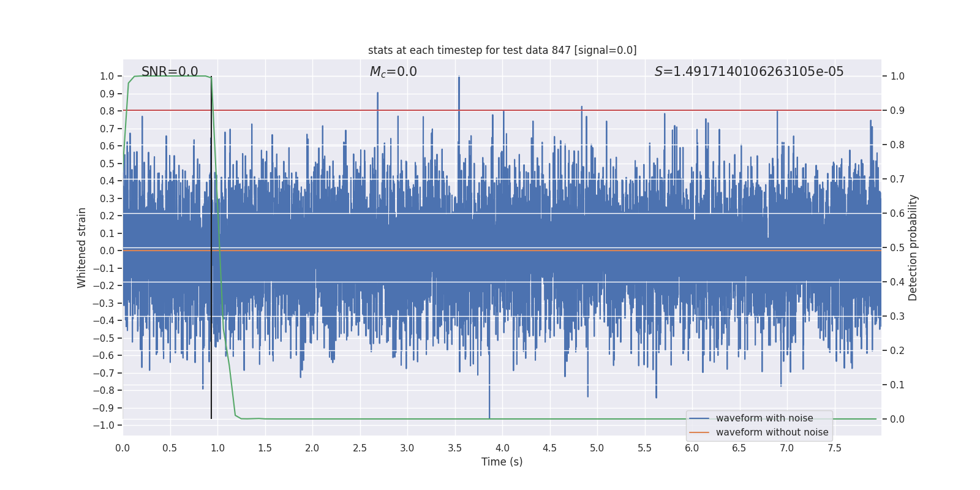Click the blue line sample in the legend
Image resolution: width=980 pixels, height=490 pixels.
699,418
